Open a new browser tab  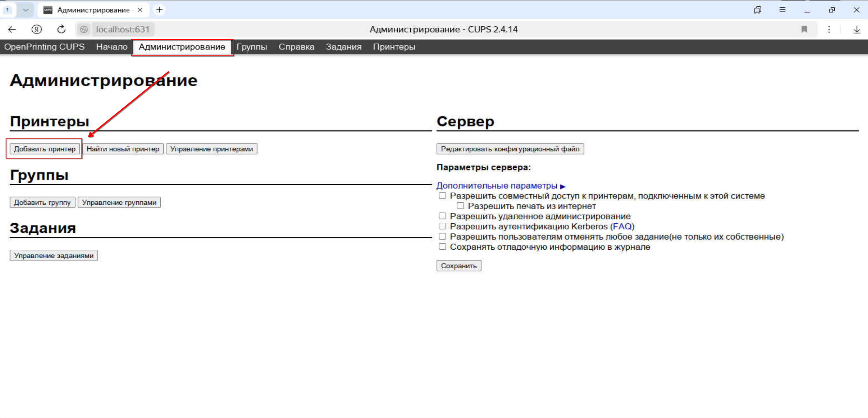(160, 9)
